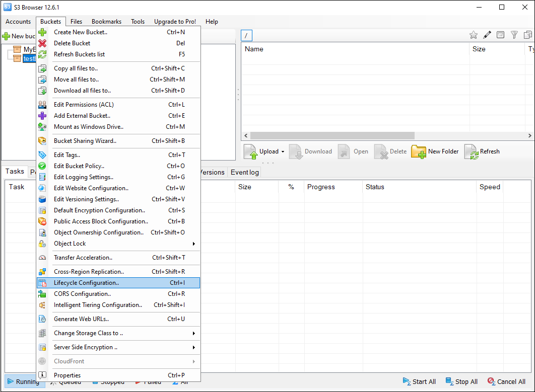Click the Progress column header
This screenshot has height=392, width=535.
click(333, 187)
